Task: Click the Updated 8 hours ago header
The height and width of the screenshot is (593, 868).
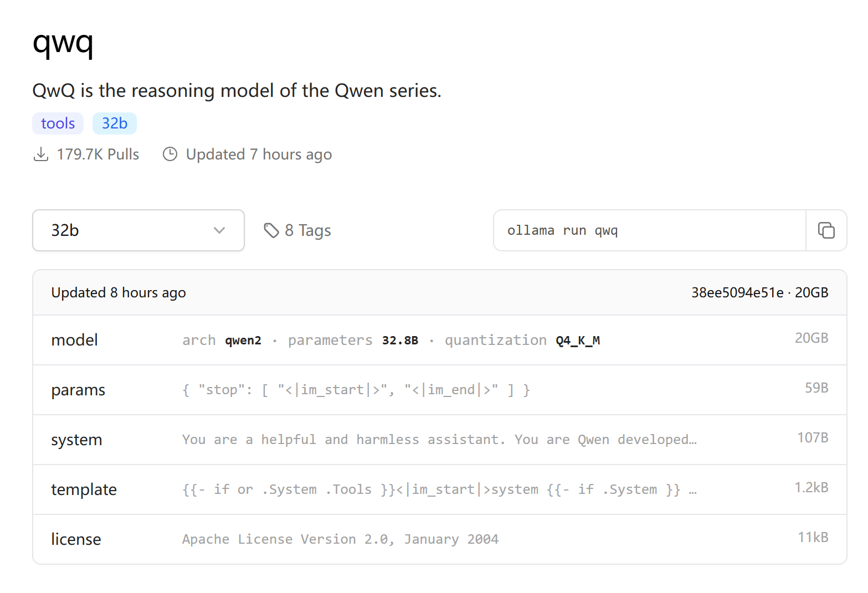Action: 119,292
